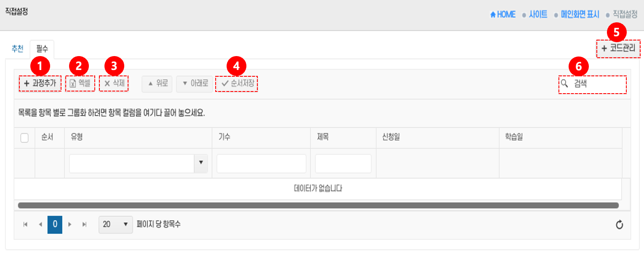
Task: Click the 삭제 (delete) button
Action: tap(114, 83)
